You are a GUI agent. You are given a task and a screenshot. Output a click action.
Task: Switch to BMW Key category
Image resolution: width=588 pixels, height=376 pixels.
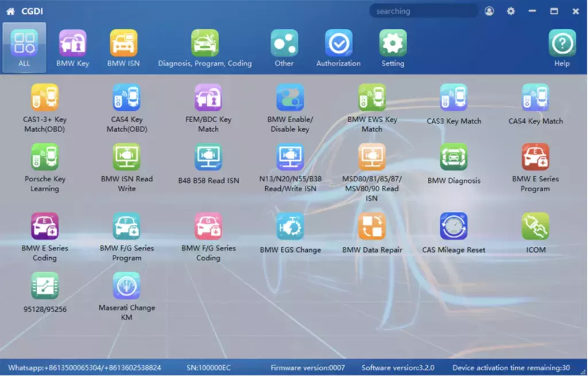click(x=73, y=48)
